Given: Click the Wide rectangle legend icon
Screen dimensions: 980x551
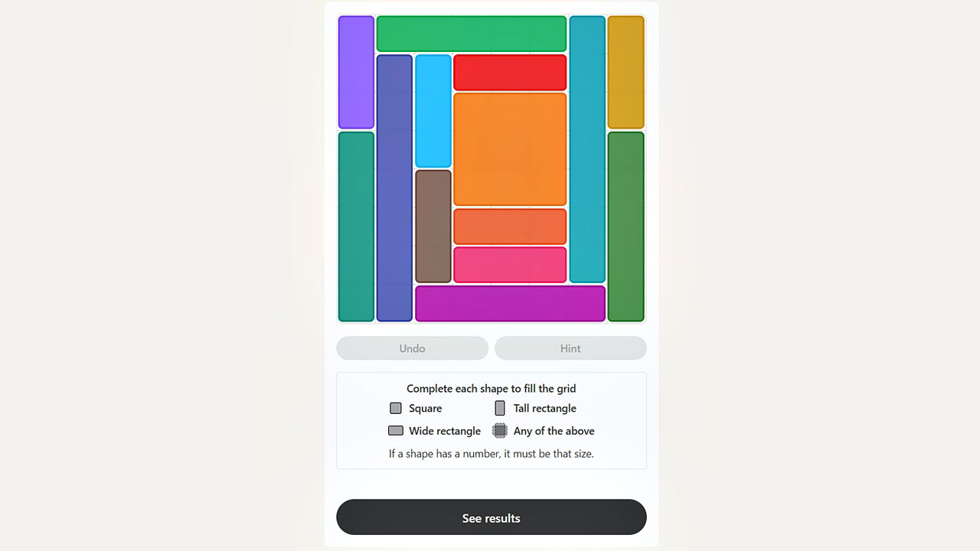Looking at the screenshot, I should [396, 431].
